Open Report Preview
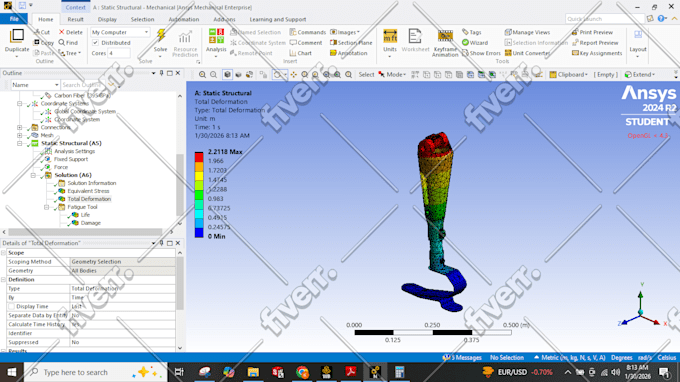This screenshot has width=680, height=382. tap(594, 42)
